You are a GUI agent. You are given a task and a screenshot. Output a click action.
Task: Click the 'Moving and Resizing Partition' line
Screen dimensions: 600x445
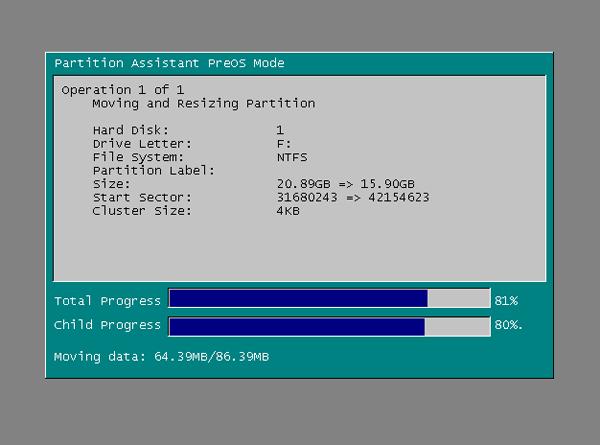pos(203,103)
